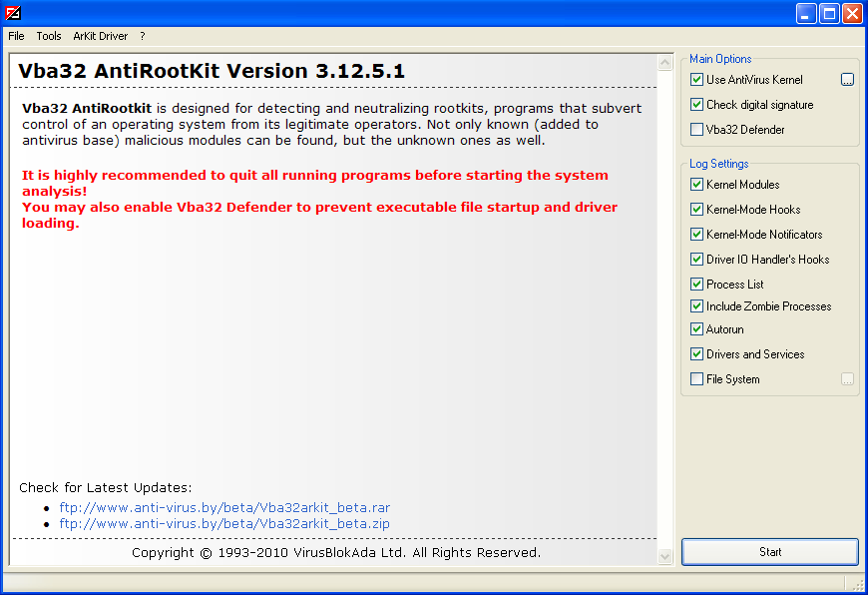Click the scroll up arrow in info pane
The image size is (868, 595).
coord(664,63)
